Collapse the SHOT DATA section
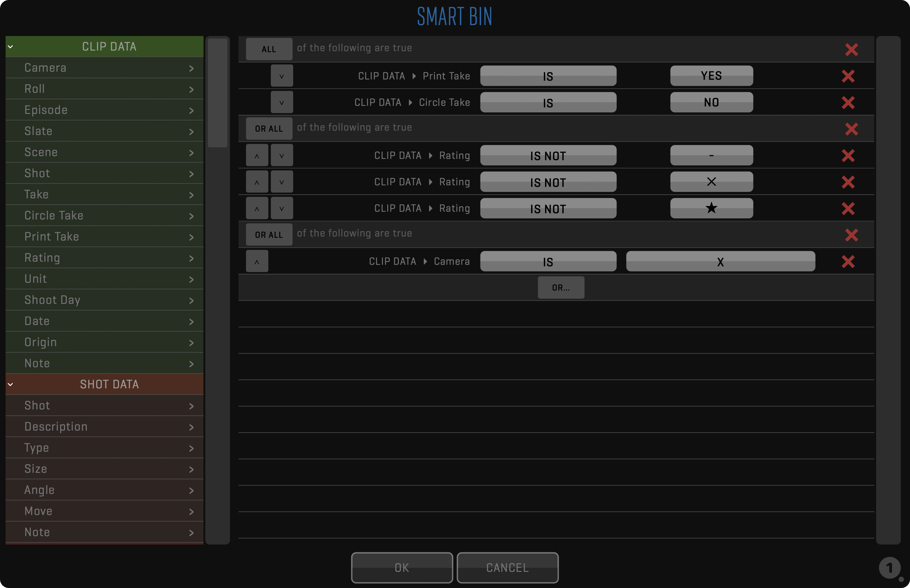The width and height of the screenshot is (910, 588). 11,384
